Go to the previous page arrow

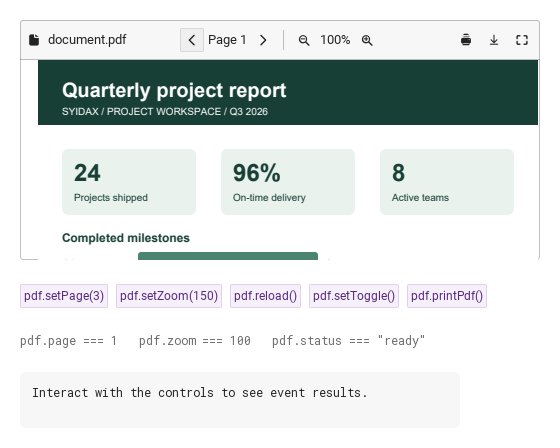pyautogui.click(x=192, y=40)
